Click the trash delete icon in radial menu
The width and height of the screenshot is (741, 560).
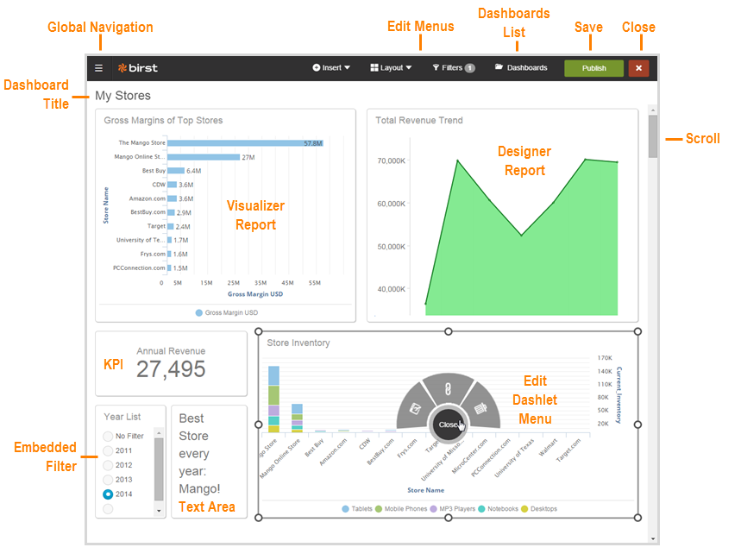click(x=481, y=407)
